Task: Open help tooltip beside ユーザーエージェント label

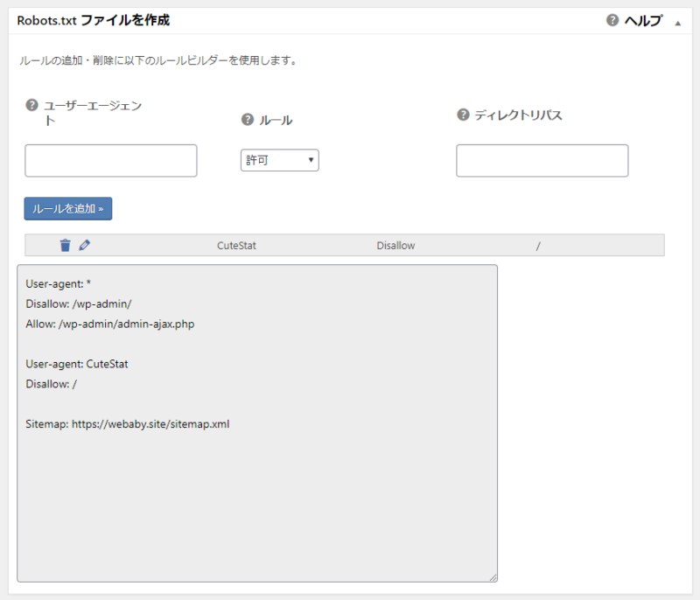Action: (x=31, y=105)
